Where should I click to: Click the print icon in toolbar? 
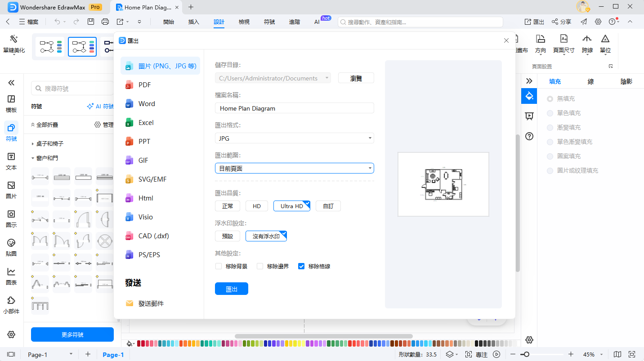105,22
